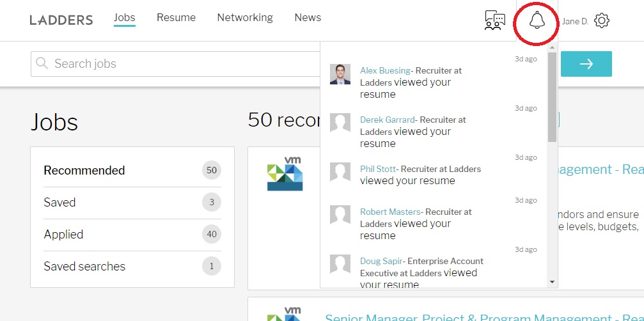Click Phil Stott's avatar placeholder
644x321 pixels.
(340, 173)
